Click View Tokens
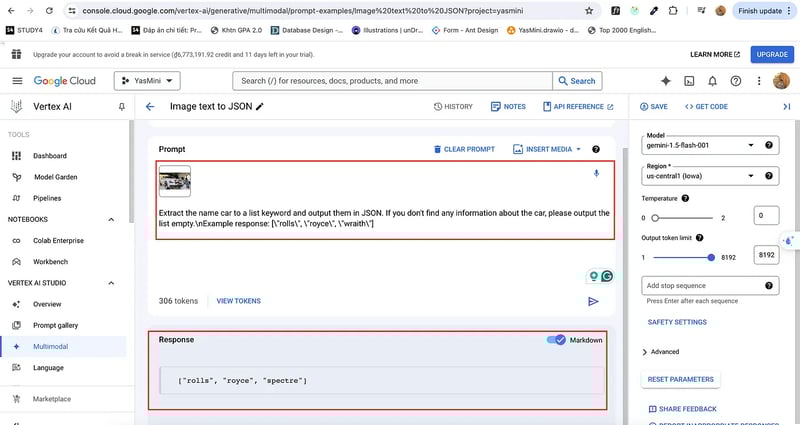 [x=239, y=301]
